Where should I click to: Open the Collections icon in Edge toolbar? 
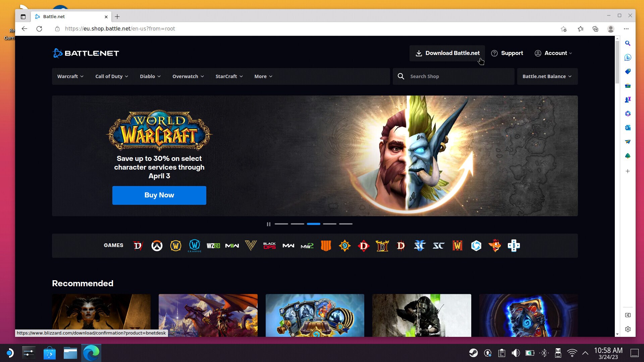[x=595, y=29]
